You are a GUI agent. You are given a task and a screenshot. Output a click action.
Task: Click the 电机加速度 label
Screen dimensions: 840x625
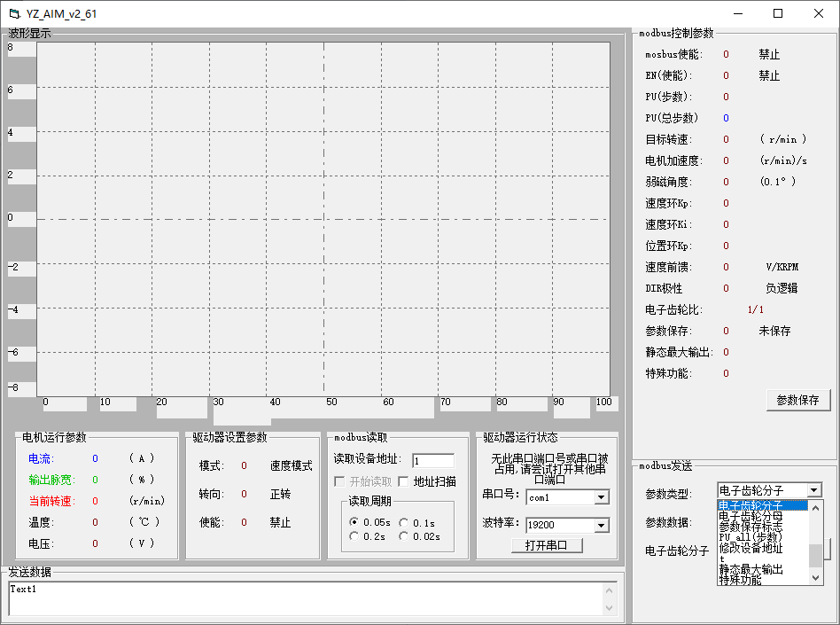[674, 160]
